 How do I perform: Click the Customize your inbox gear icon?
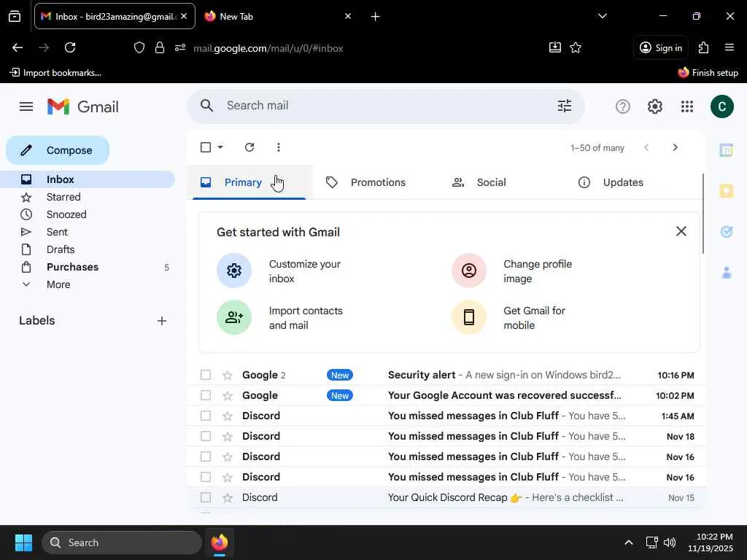pyautogui.click(x=234, y=271)
